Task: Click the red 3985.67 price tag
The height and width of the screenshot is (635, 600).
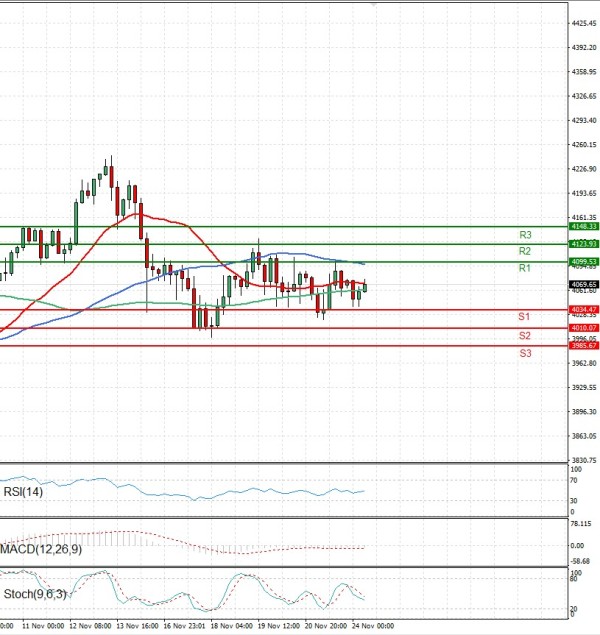Action: pos(583,346)
